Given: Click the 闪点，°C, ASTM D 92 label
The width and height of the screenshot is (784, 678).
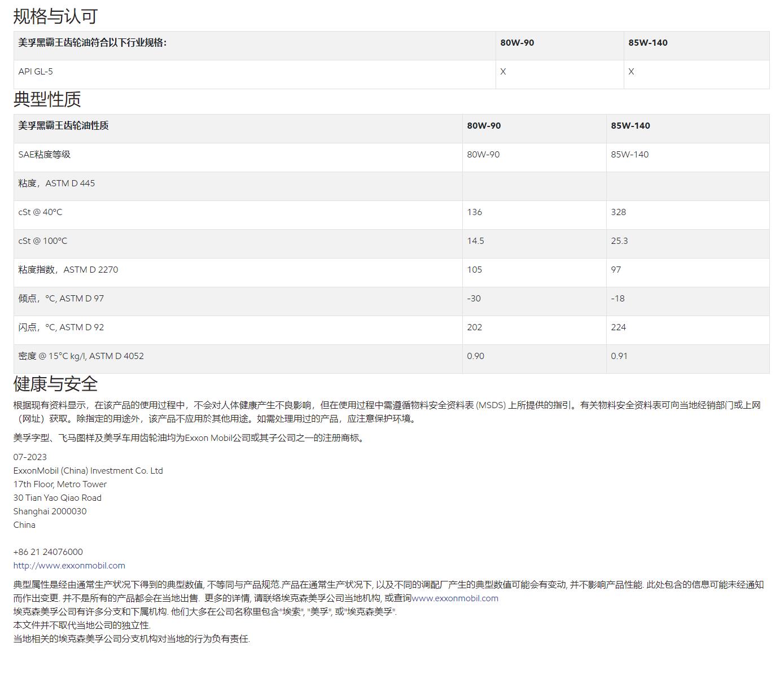Looking at the screenshot, I should [x=61, y=327].
